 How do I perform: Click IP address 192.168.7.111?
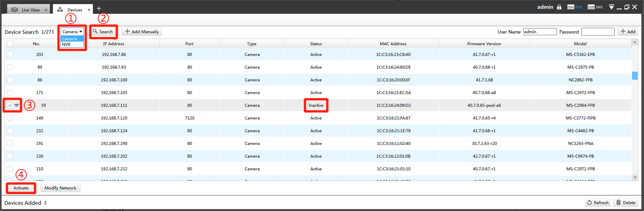coord(114,106)
